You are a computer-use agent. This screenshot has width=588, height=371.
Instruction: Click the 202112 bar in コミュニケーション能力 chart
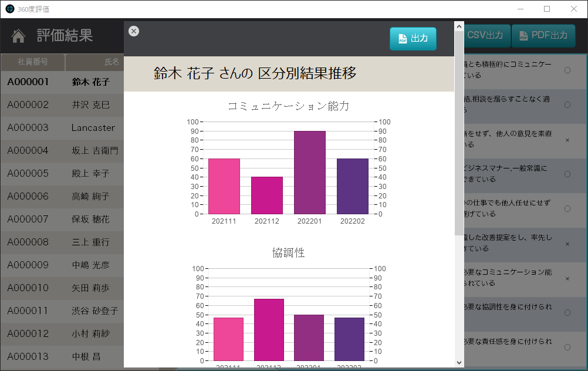[x=267, y=195]
